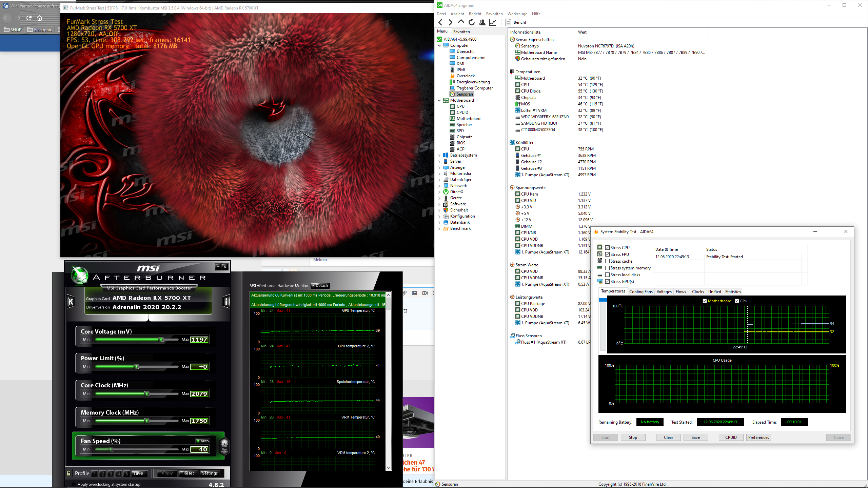
Task: Click the Bericht report icon in AIDA64 toolbar
Action: click(x=508, y=22)
